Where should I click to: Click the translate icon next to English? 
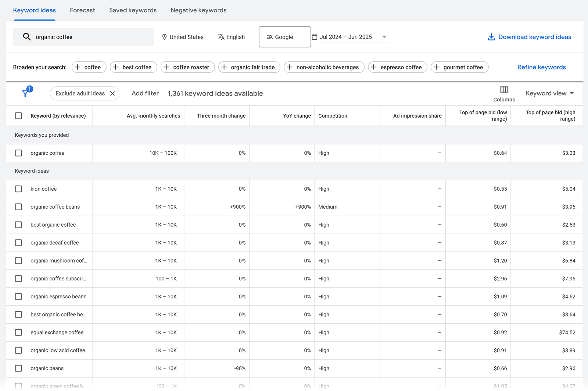[x=221, y=37]
